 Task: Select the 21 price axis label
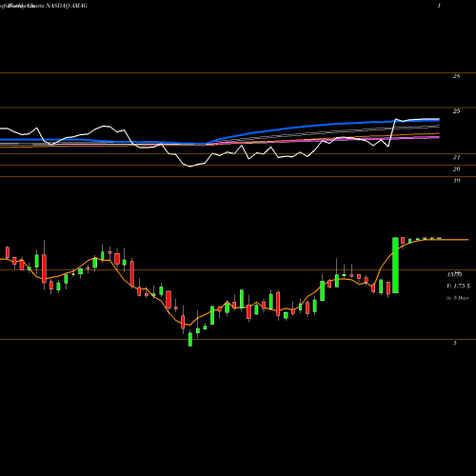click(x=456, y=157)
